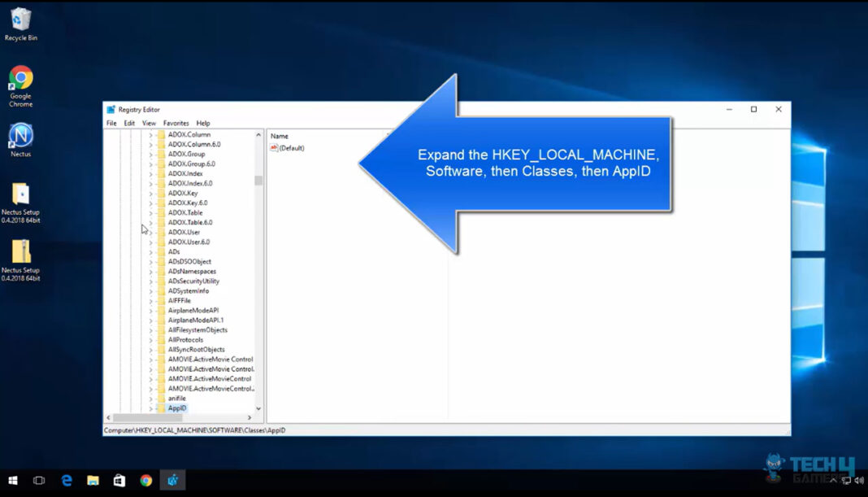Open the File menu
Viewport: 868px width, 497px height.
111,123
